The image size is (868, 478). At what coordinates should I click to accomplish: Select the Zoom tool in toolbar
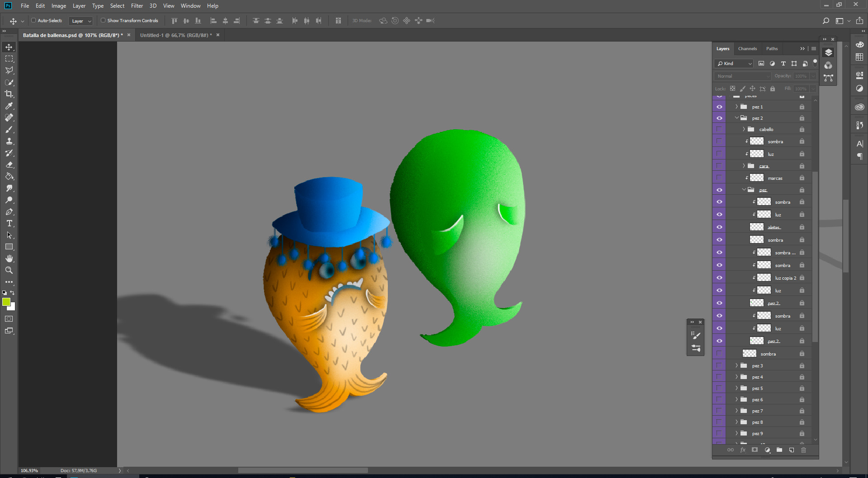pos(9,270)
